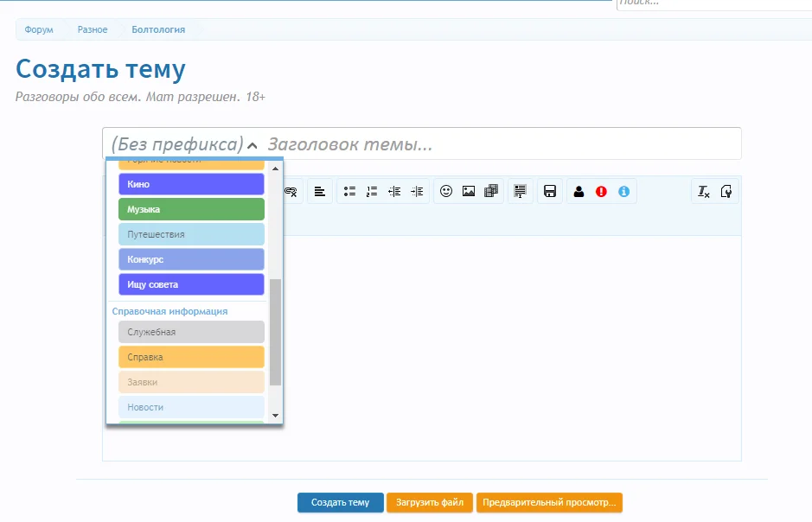Click the red exclamation icon

coord(601,191)
